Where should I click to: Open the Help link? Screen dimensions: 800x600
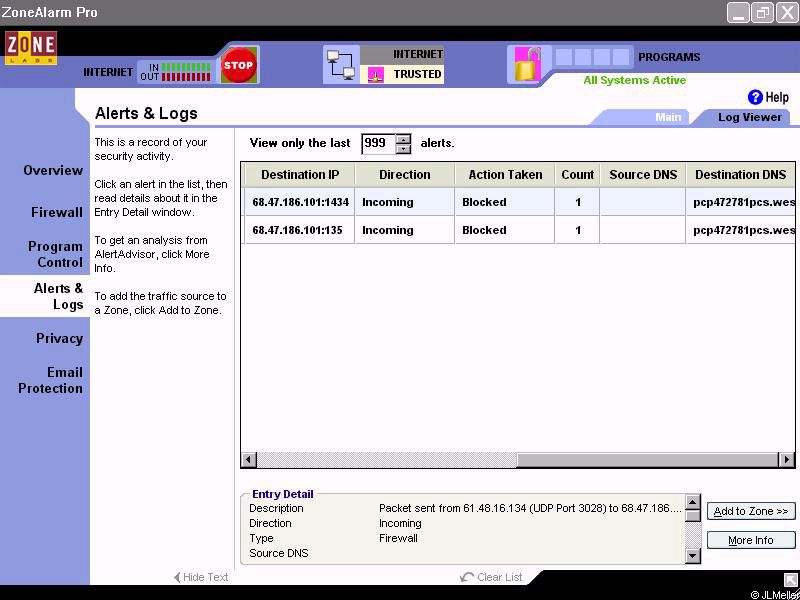pos(777,97)
